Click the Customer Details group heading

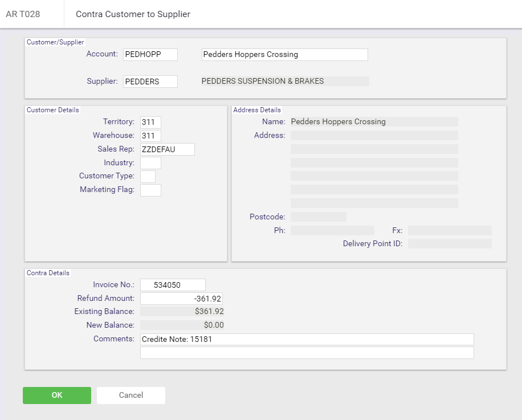52,110
